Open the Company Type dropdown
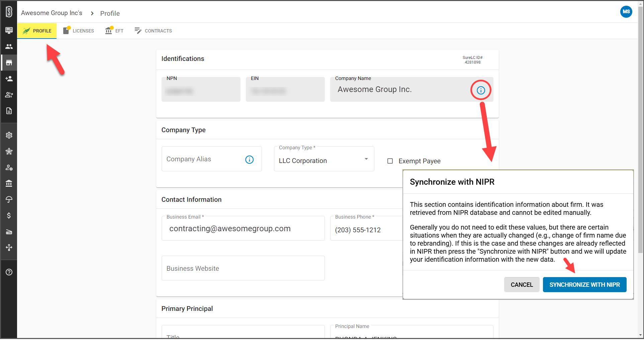 point(324,159)
